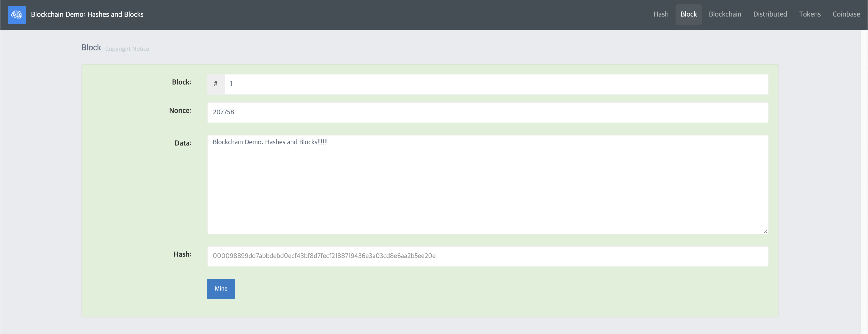
Task: Click the Data textarea resize handle
Action: pyautogui.click(x=765, y=231)
